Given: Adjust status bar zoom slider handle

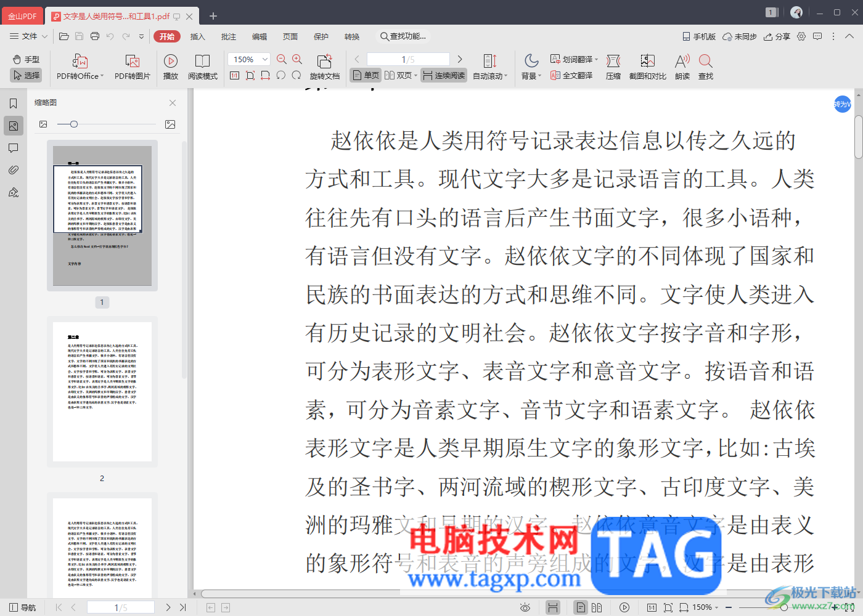Looking at the screenshot, I should coord(784,607).
